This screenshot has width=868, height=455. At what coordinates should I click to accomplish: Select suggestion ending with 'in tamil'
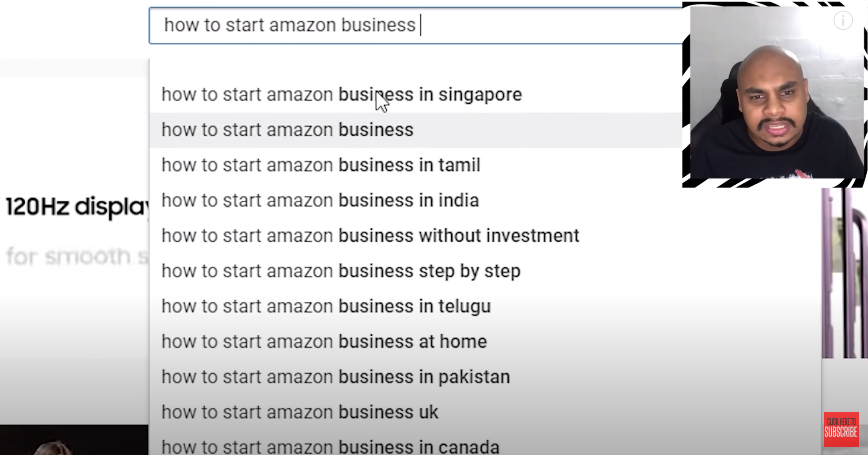[x=415, y=165]
